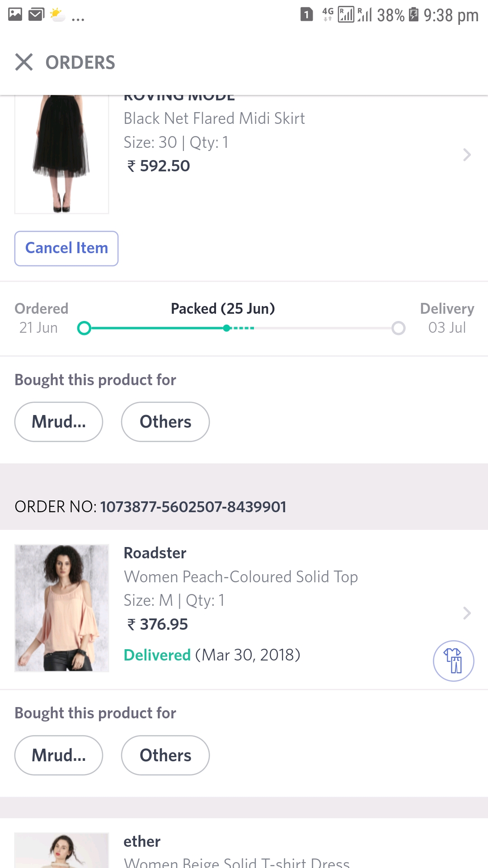Tap the SIM 1 indicator icon
This screenshot has width=488, height=868.
pos(306,14)
